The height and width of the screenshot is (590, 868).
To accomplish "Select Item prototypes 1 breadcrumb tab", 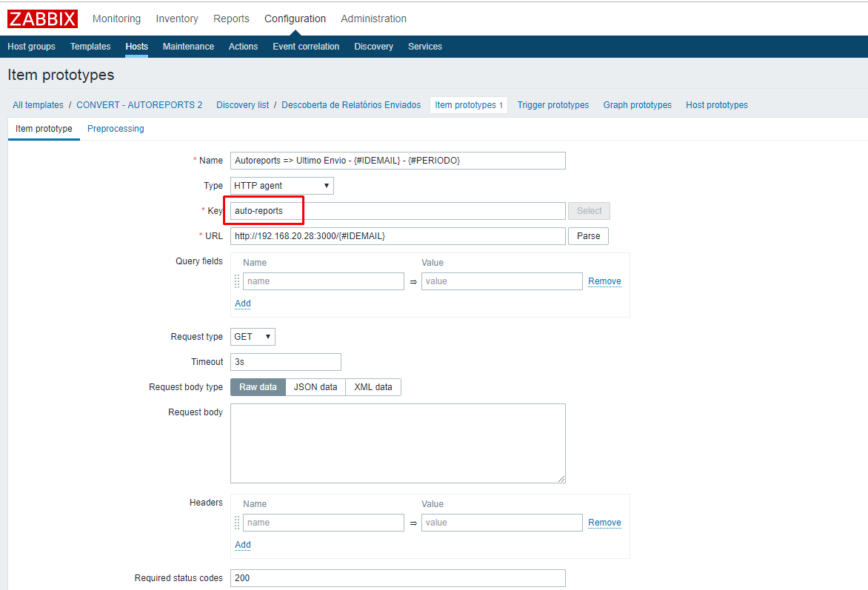I will point(469,105).
